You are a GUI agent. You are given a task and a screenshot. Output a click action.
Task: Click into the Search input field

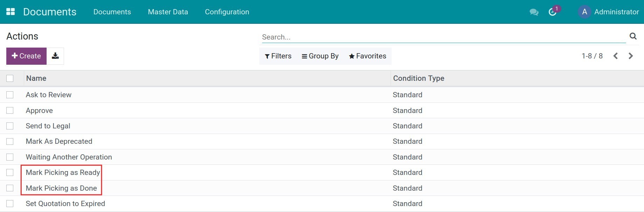pos(443,37)
